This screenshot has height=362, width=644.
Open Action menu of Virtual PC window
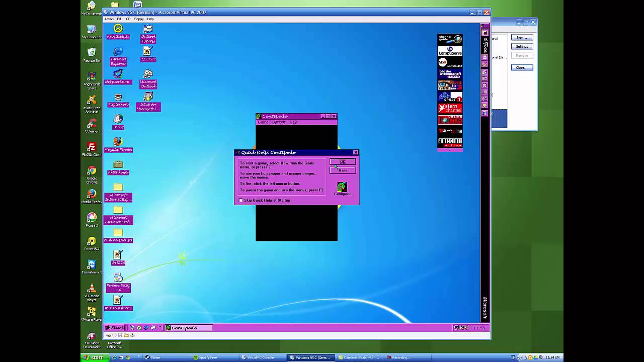[109, 19]
